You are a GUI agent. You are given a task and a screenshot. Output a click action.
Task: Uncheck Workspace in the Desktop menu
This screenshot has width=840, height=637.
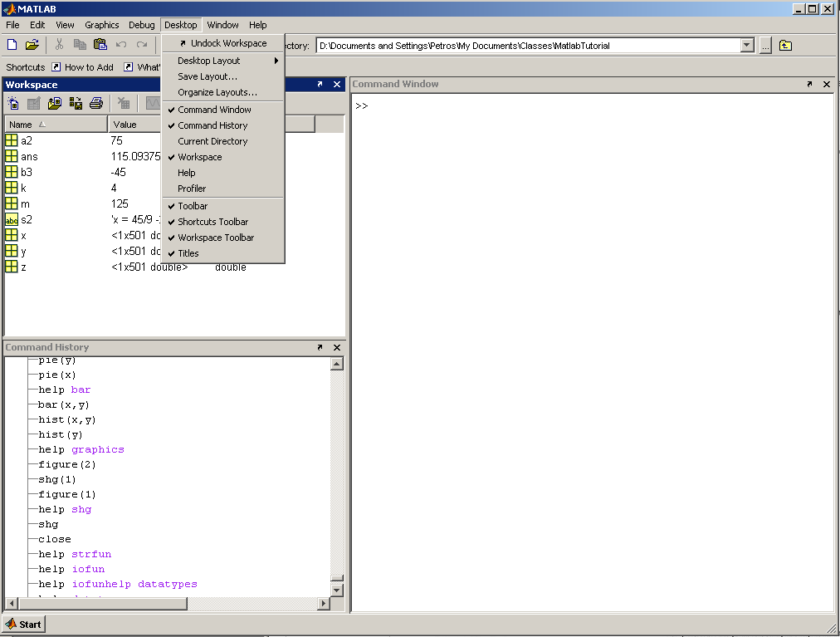[222, 157]
